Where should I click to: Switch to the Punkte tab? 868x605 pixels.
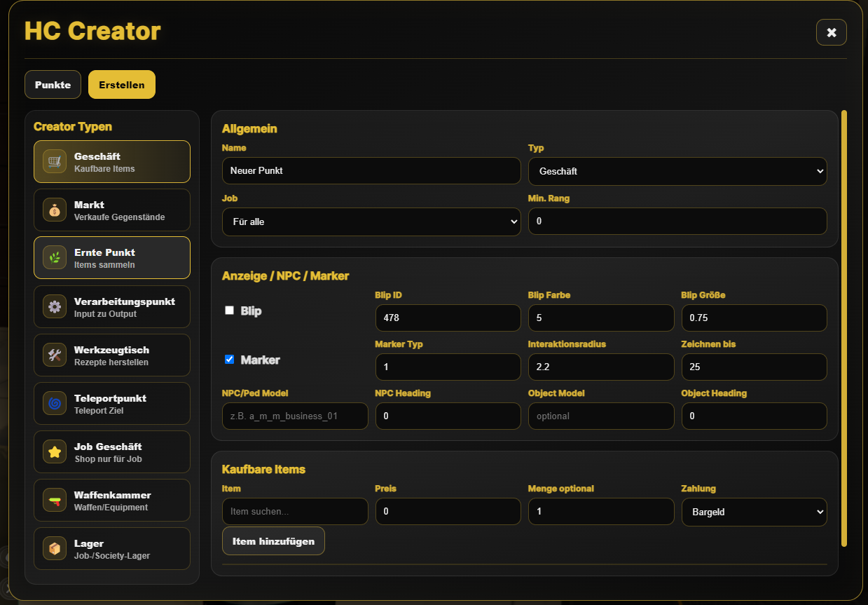pos(53,85)
